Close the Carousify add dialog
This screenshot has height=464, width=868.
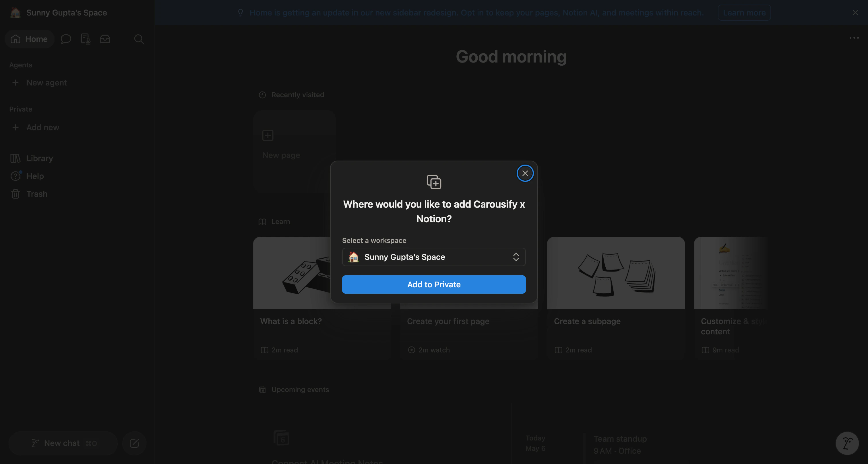pyautogui.click(x=525, y=173)
